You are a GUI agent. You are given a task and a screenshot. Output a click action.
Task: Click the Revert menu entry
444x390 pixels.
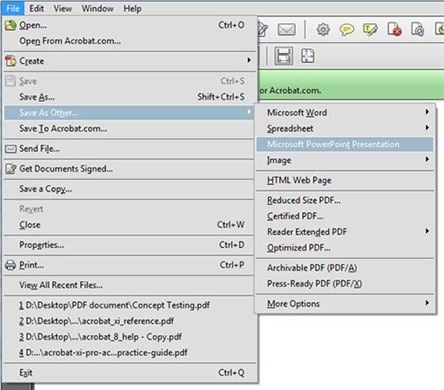pyautogui.click(x=129, y=209)
